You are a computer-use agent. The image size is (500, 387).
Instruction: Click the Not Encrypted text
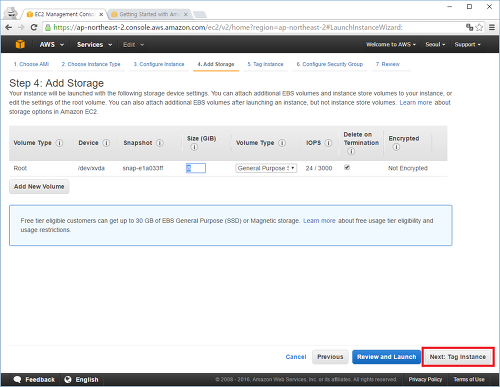point(408,168)
